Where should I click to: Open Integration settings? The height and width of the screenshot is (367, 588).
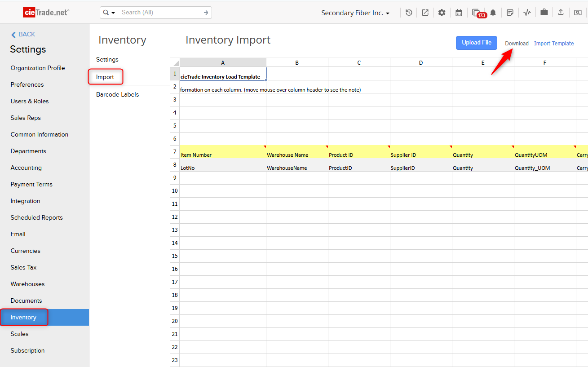[26, 201]
